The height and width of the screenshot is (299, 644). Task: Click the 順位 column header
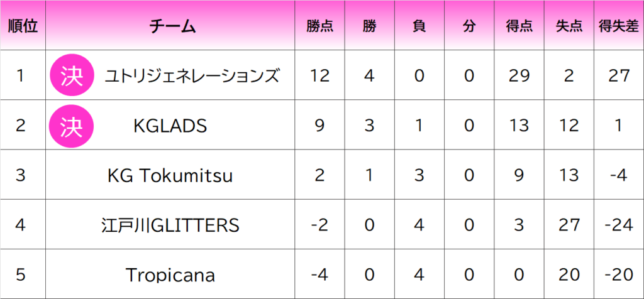(x=23, y=26)
